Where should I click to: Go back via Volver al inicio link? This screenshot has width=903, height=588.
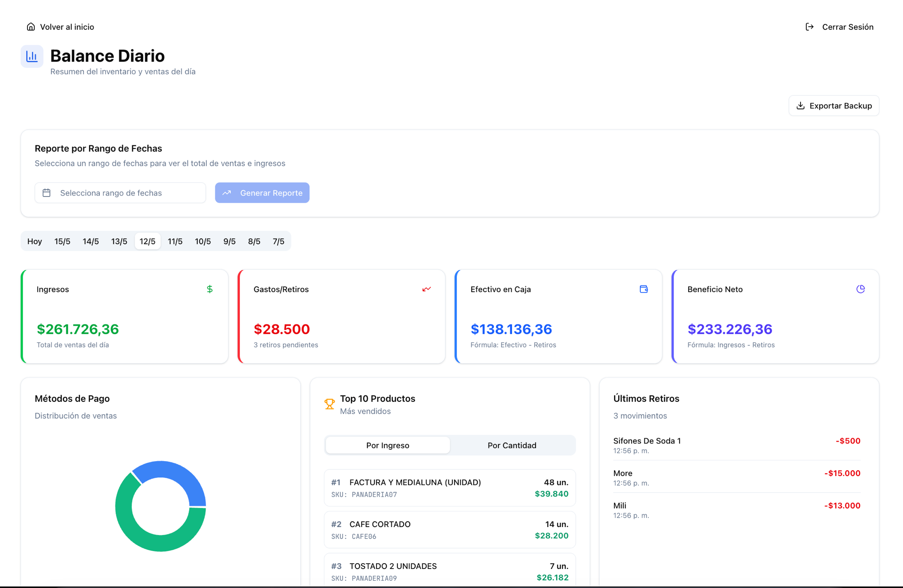60,27
